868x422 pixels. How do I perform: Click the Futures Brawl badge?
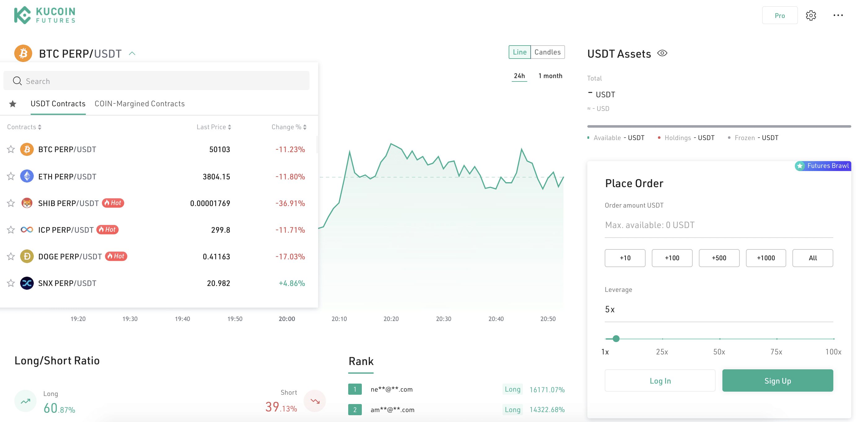[823, 166]
